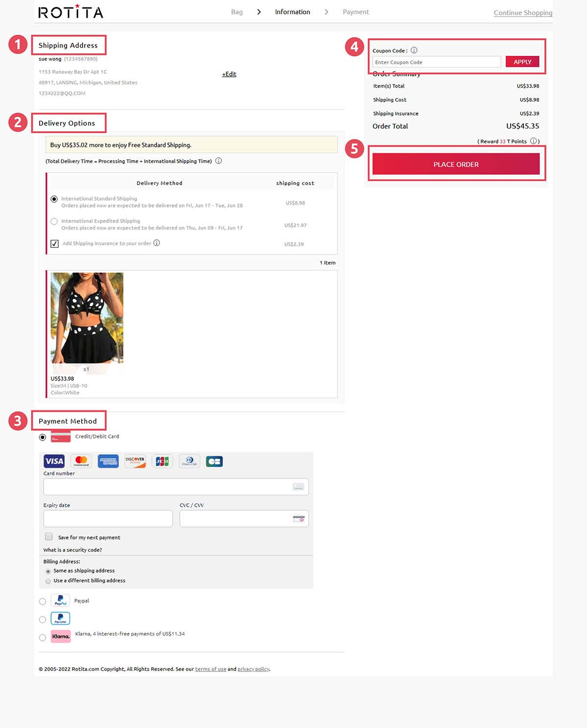Click Continue Shopping link

click(x=523, y=13)
